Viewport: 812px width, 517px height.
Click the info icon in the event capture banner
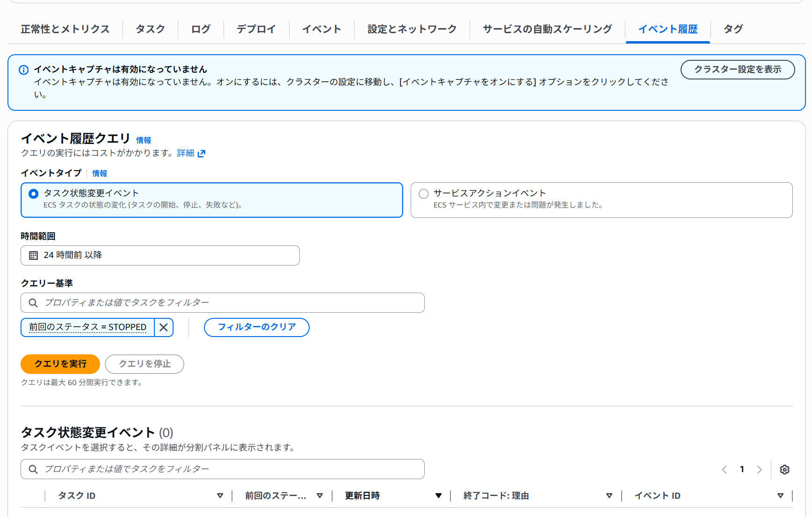[23, 70]
